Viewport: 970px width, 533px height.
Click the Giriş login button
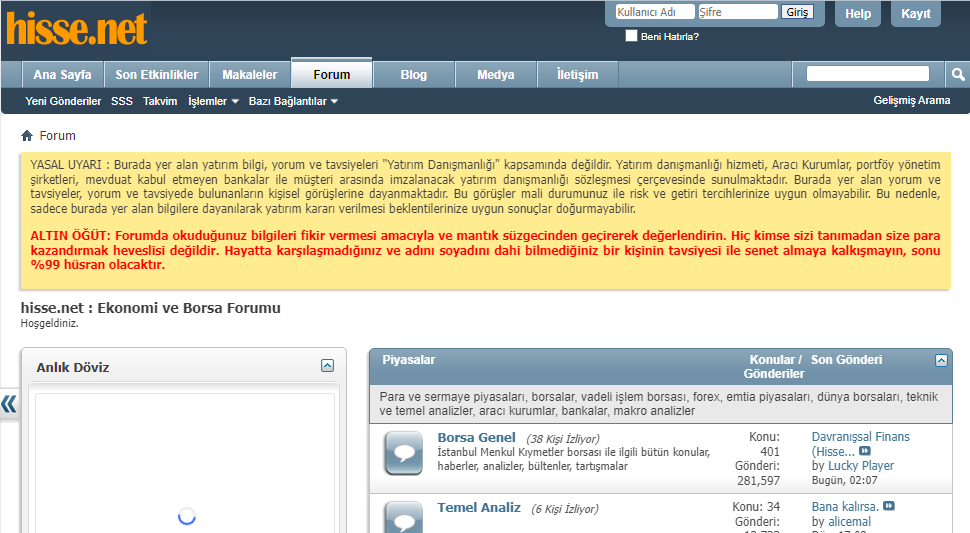[x=797, y=12]
